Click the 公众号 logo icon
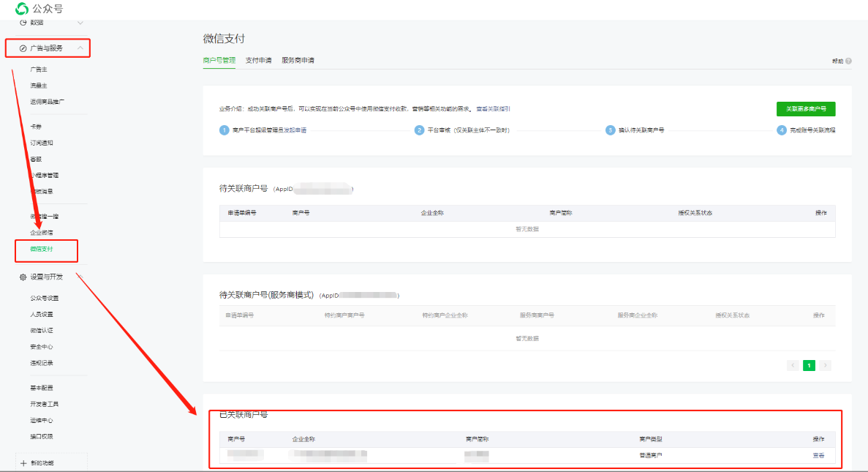The height and width of the screenshot is (472, 868). (x=22, y=9)
